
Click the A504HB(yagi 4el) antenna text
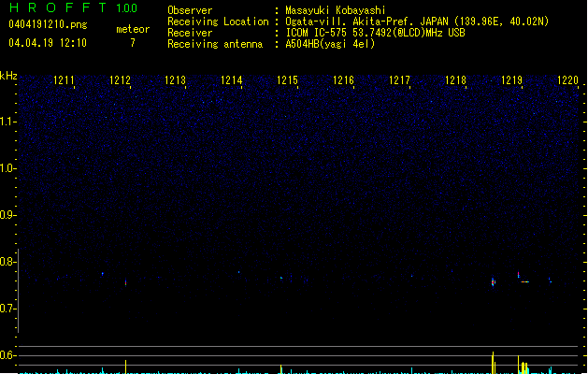(330, 44)
